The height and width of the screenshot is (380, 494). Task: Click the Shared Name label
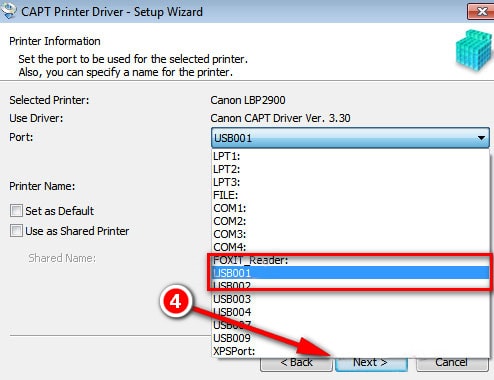pos(62,258)
